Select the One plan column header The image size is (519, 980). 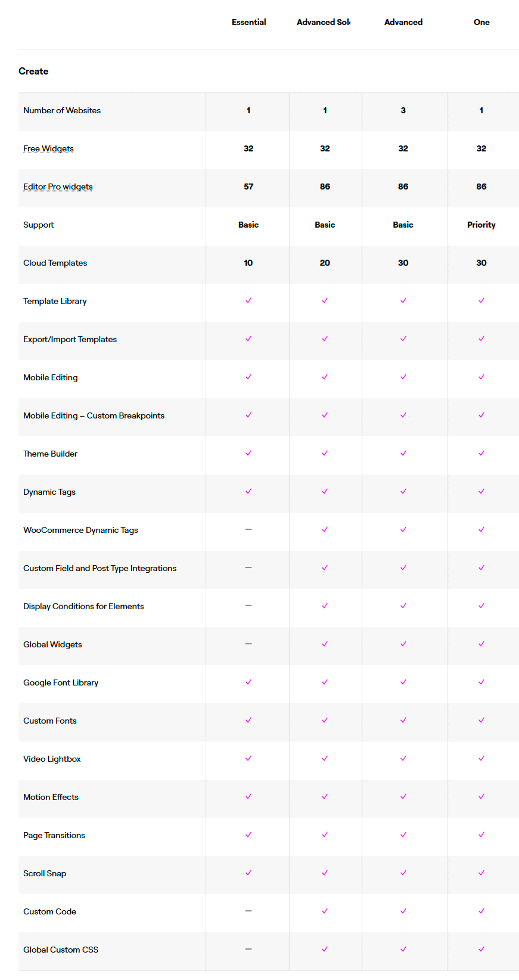[x=481, y=23]
